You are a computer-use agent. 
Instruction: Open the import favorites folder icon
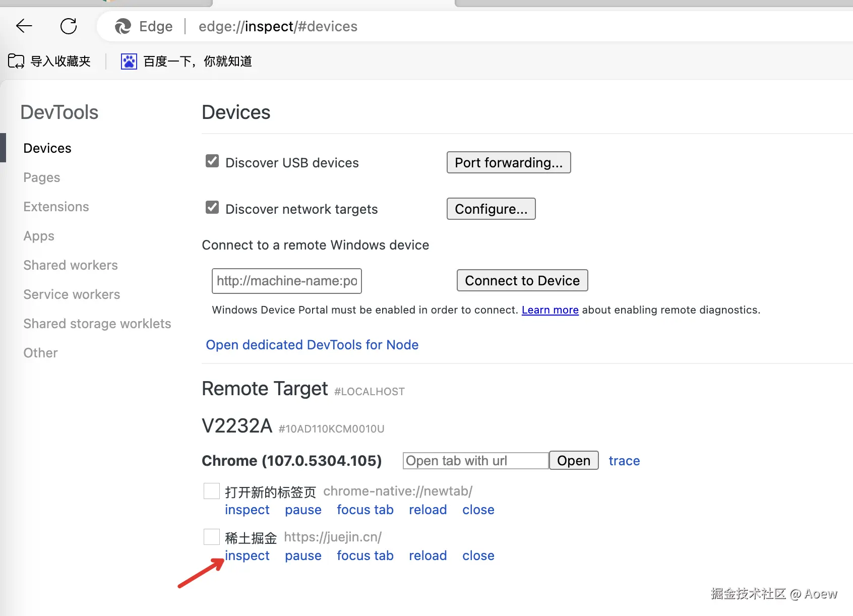[16, 61]
